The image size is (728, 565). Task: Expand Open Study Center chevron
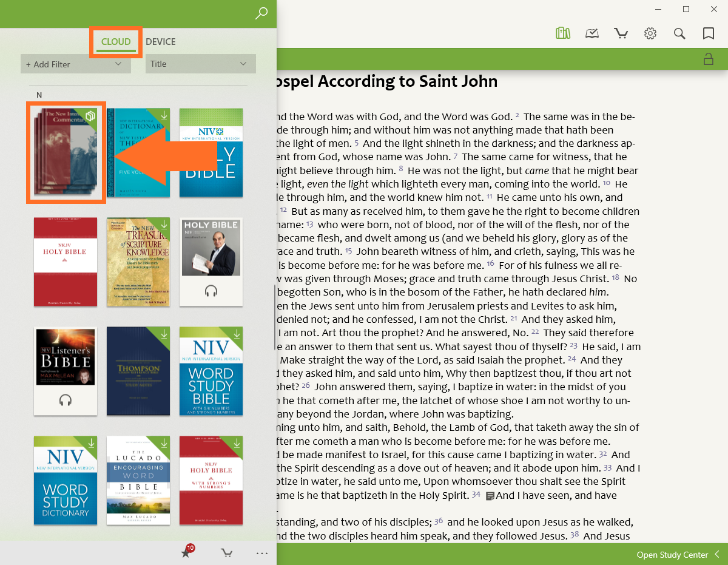[x=717, y=555]
